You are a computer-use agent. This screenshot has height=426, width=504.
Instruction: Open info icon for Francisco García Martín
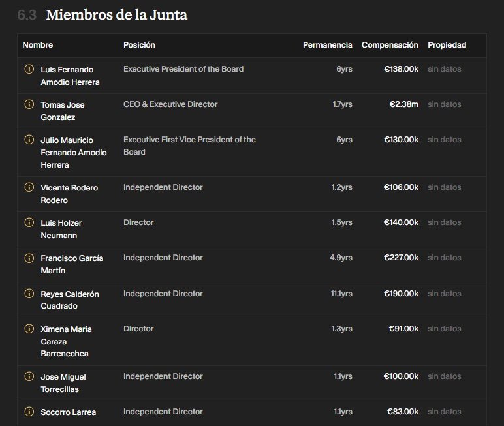[29, 258]
